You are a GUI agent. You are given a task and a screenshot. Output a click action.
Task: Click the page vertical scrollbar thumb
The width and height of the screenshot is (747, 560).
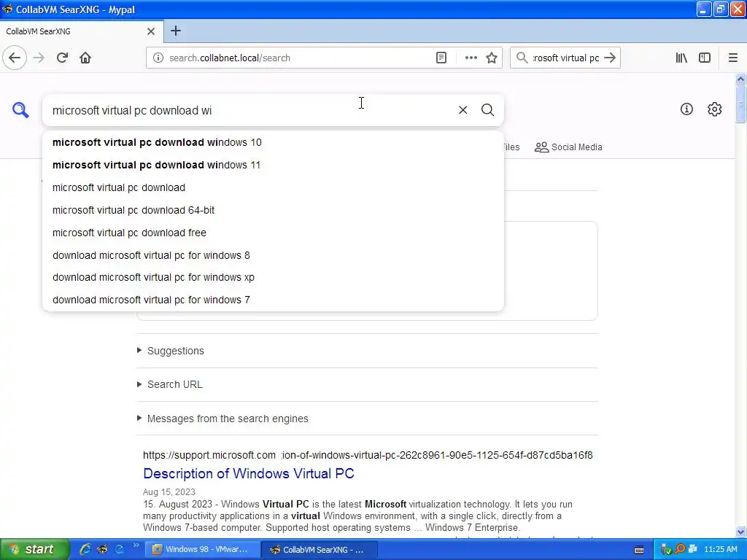(x=740, y=104)
